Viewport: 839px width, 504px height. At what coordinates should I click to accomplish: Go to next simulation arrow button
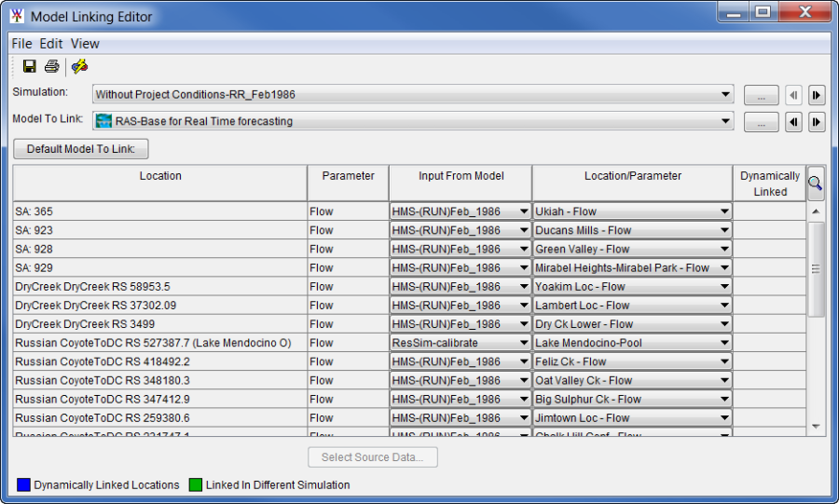point(816,96)
